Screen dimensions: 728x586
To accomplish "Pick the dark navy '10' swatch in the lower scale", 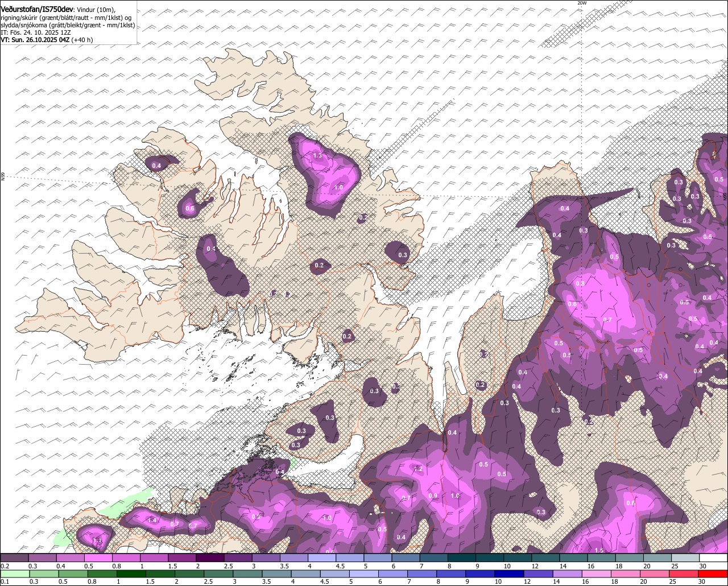I will [x=509, y=574].
